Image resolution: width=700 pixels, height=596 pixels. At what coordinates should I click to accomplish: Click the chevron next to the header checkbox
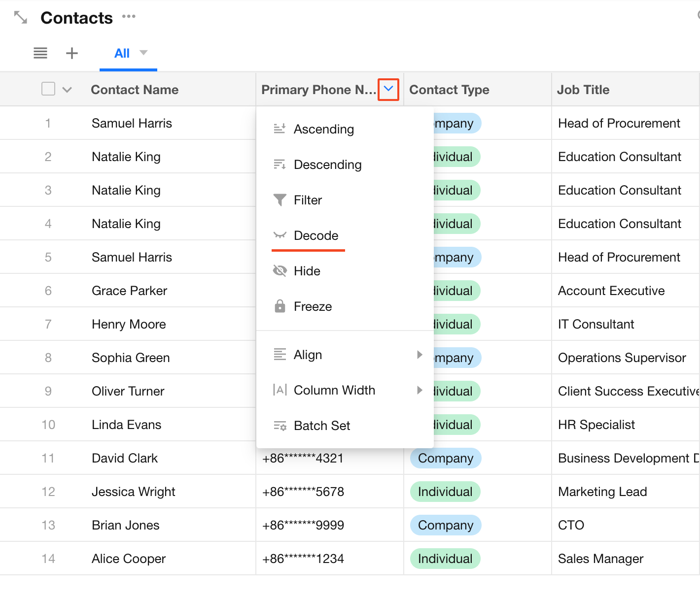pyautogui.click(x=67, y=90)
